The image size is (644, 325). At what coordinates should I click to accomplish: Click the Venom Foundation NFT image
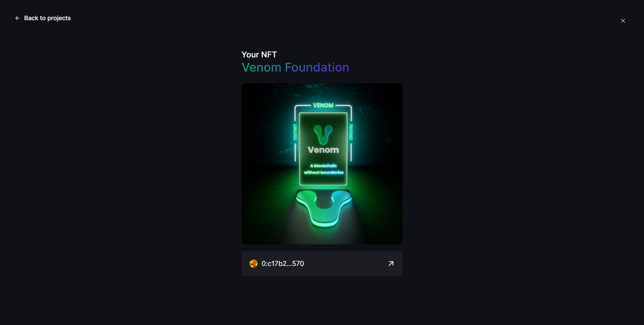tap(322, 164)
